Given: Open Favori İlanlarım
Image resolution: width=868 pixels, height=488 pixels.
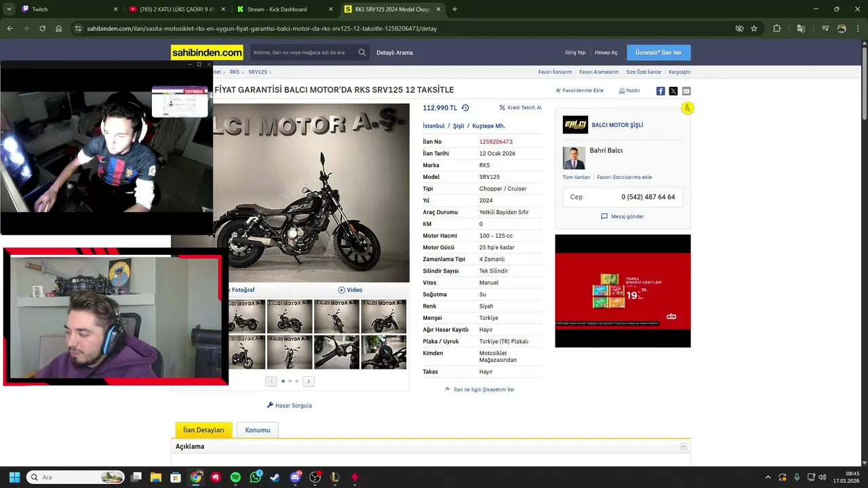Looking at the screenshot, I should [x=555, y=72].
